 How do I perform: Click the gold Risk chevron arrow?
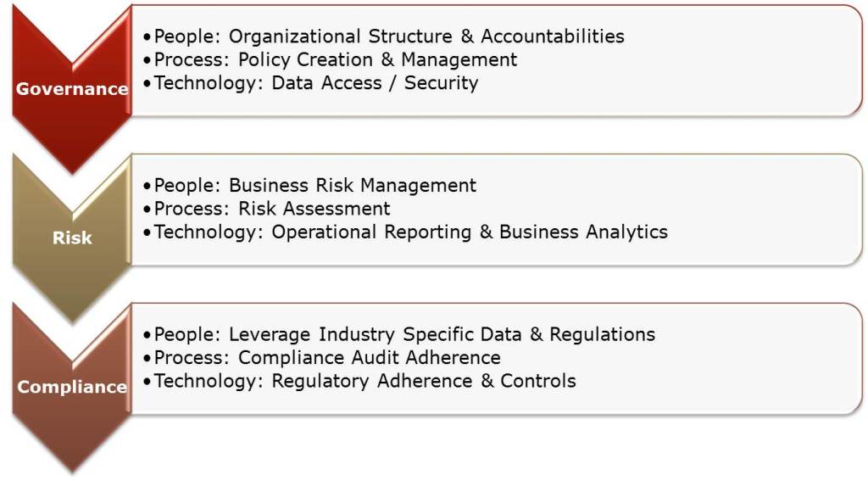coord(72,238)
